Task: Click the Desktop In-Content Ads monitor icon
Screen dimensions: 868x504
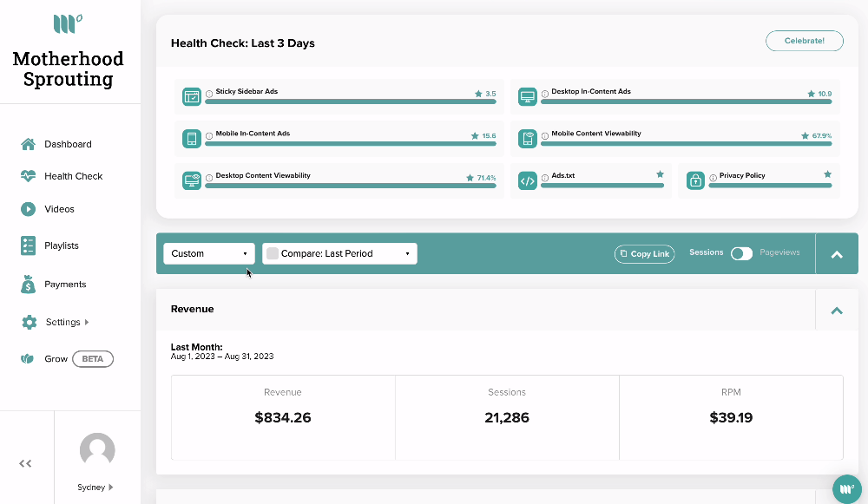Action: pyautogui.click(x=528, y=96)
